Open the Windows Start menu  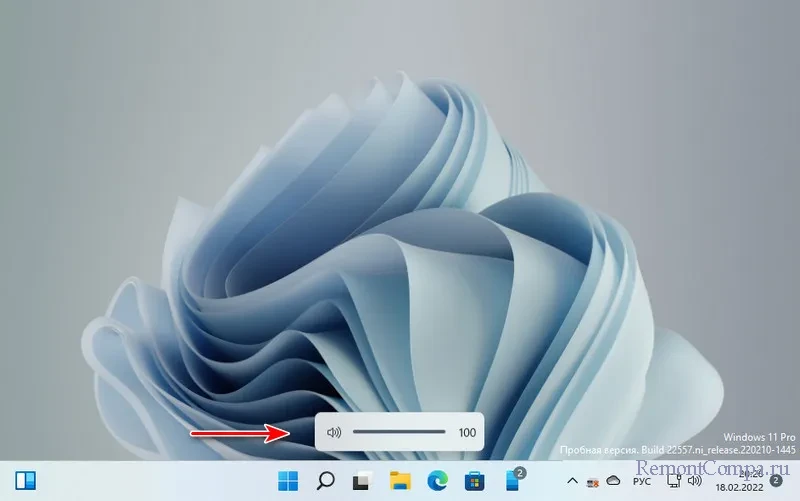pyautogui.click(x=288, y=480)
